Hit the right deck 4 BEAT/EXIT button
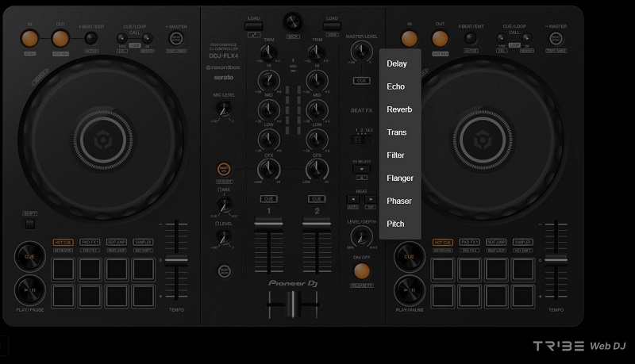The width and height of the screenshot is (635, 364). [x=470, y=38]
